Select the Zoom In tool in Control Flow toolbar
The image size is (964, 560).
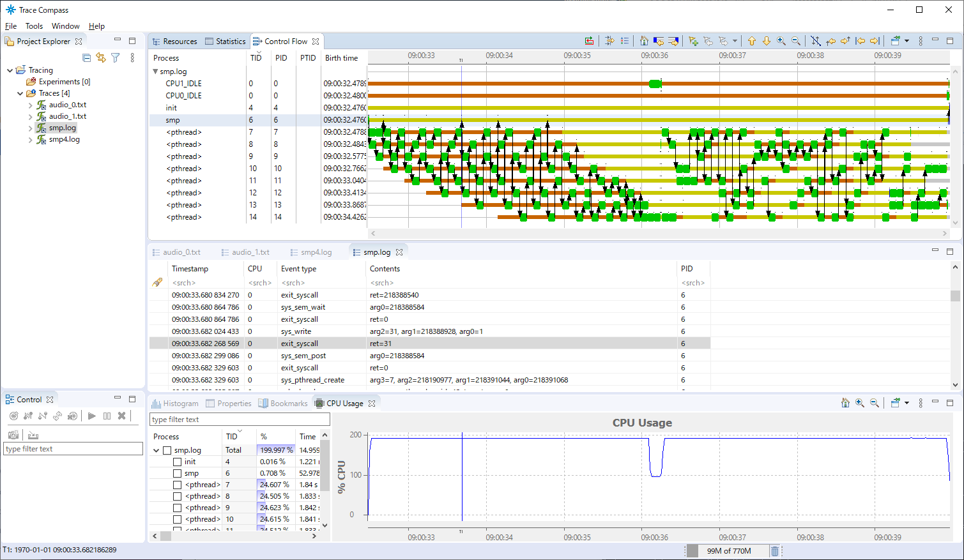click(x=782, y=40)
